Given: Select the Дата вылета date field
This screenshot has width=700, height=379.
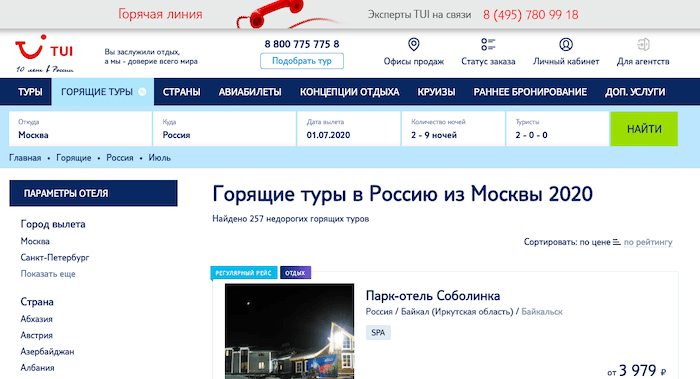Looking at the screenshot, I should [x=349, y=129].
